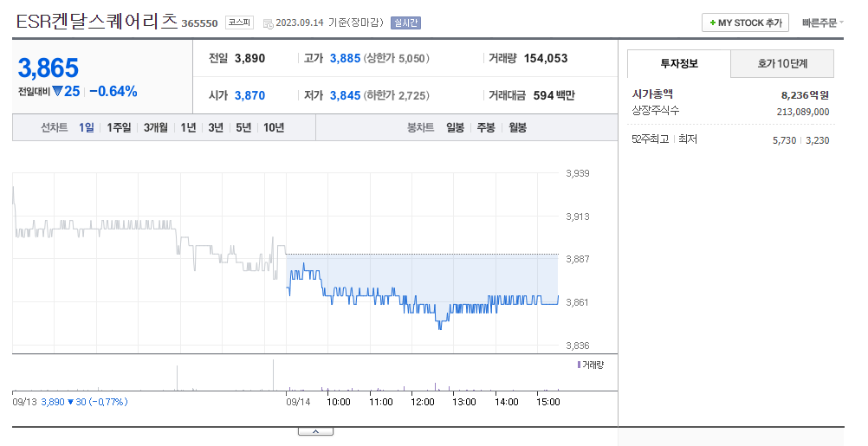Click the 12:00 time axis label
The width and height of the screenshot is (868, 446).
(x=423, y=402)
